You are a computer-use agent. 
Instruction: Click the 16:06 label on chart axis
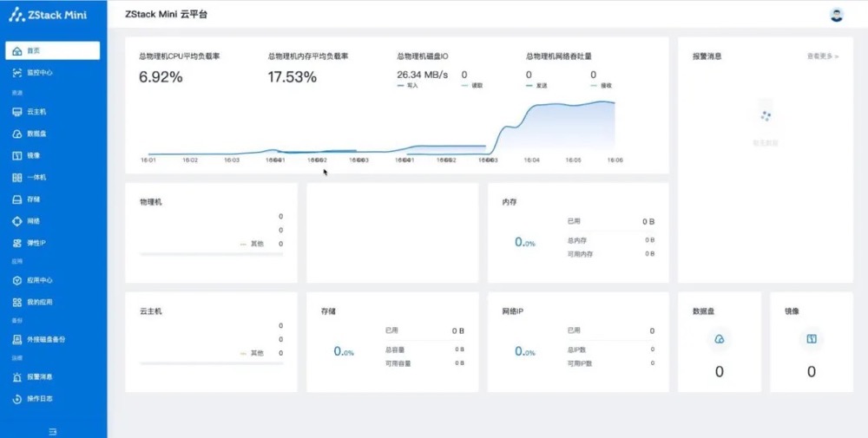(x=615, y=160)
